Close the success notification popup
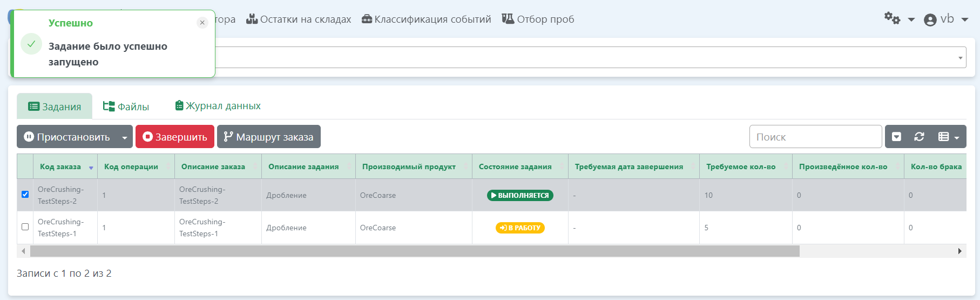Viewport: 980px width, 300px height. point(202,23)
